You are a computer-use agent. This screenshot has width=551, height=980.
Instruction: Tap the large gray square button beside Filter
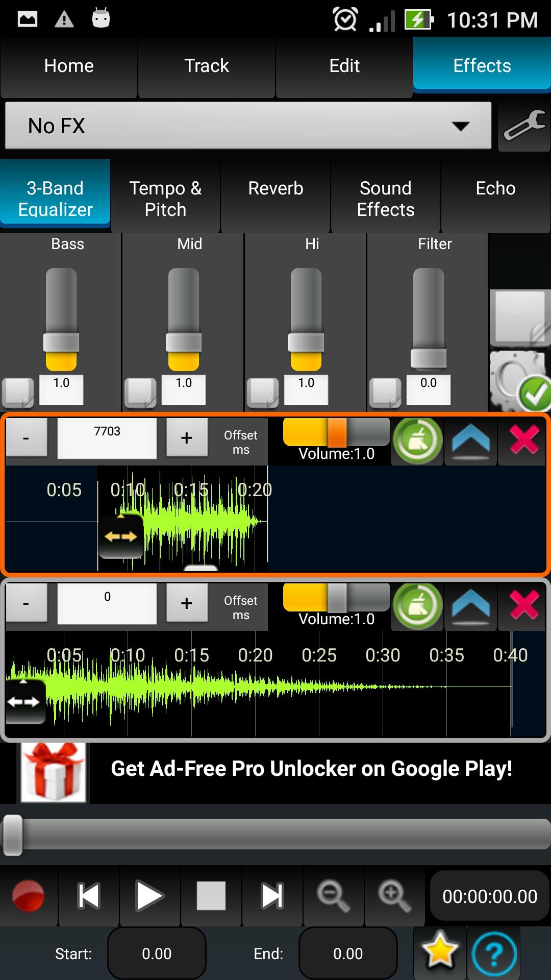519,317
